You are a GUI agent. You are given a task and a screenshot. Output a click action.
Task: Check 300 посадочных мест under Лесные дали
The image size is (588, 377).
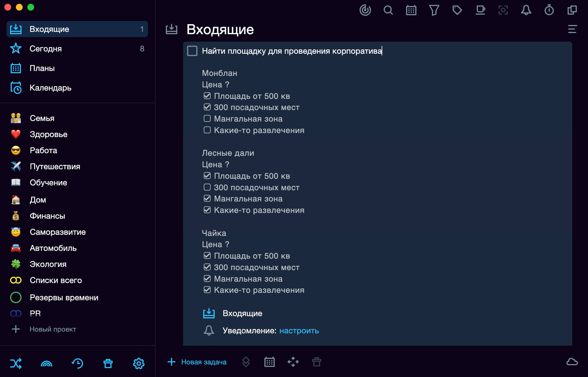[x=207, y=187]
